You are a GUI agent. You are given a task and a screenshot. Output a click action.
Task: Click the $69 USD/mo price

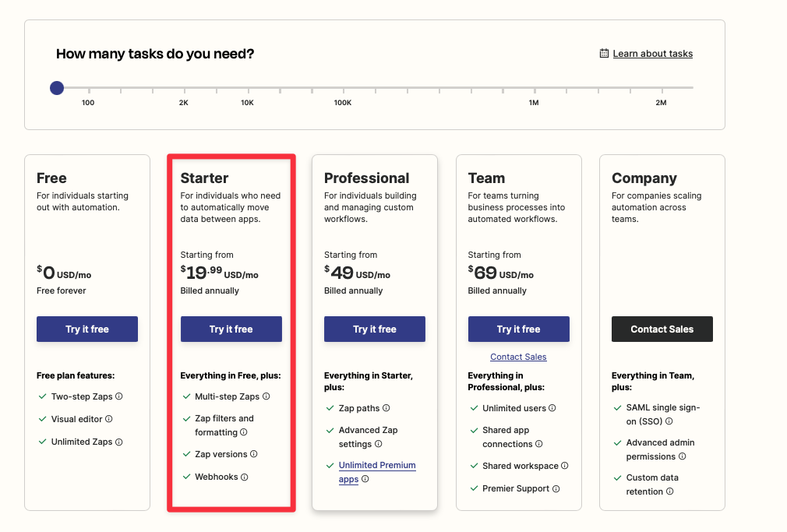[x=501, y=273]
